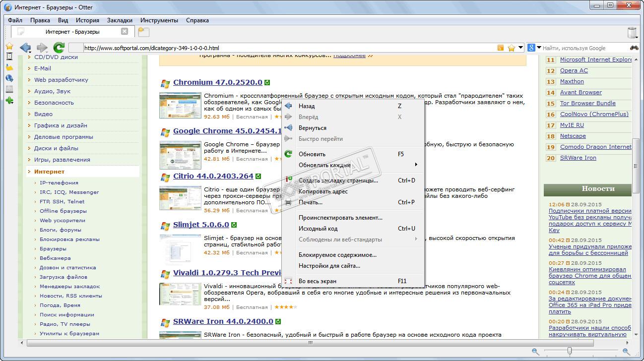Open the "Slimjet 5.0.6.0" link
This screenshot has width=644, height=361.
point(201,225)
